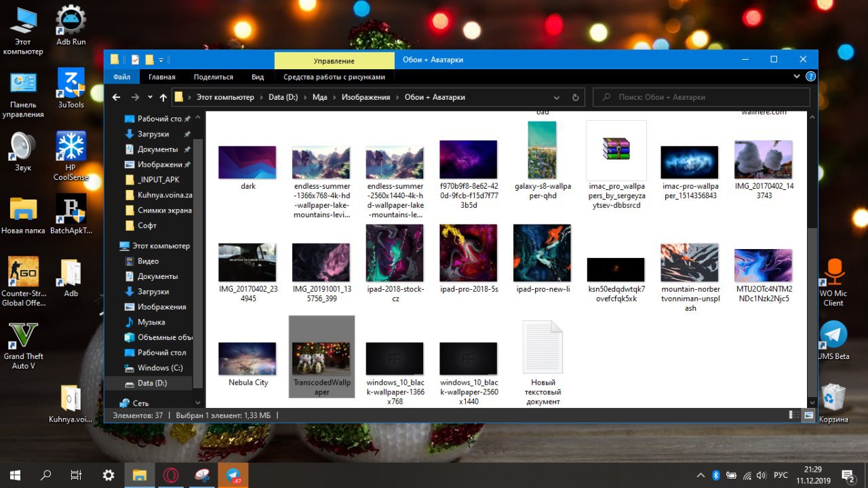868x488 pixels.
Task: Click the Bluetooth tray icon
Action: point(715,475)
